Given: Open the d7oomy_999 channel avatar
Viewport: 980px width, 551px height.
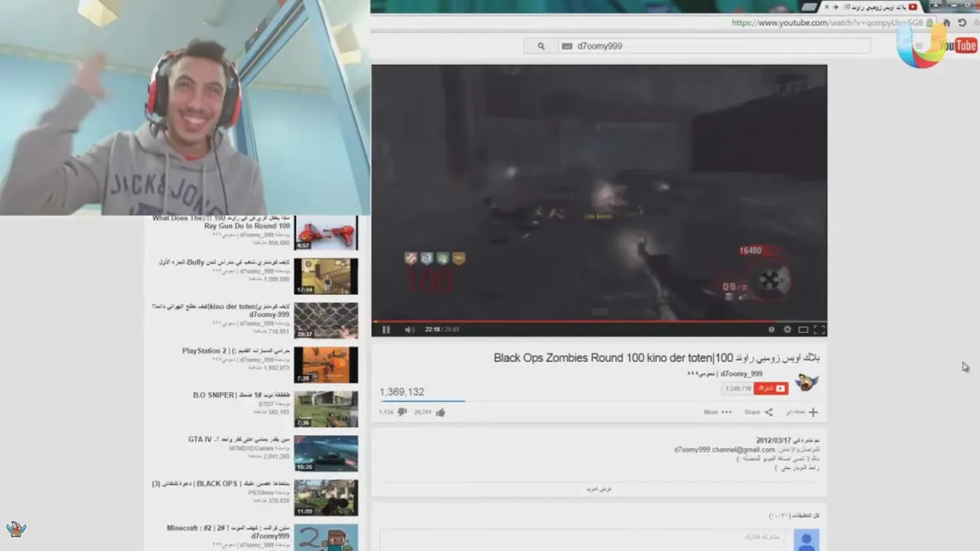Looking at the screenshot, I should point(807,382).
